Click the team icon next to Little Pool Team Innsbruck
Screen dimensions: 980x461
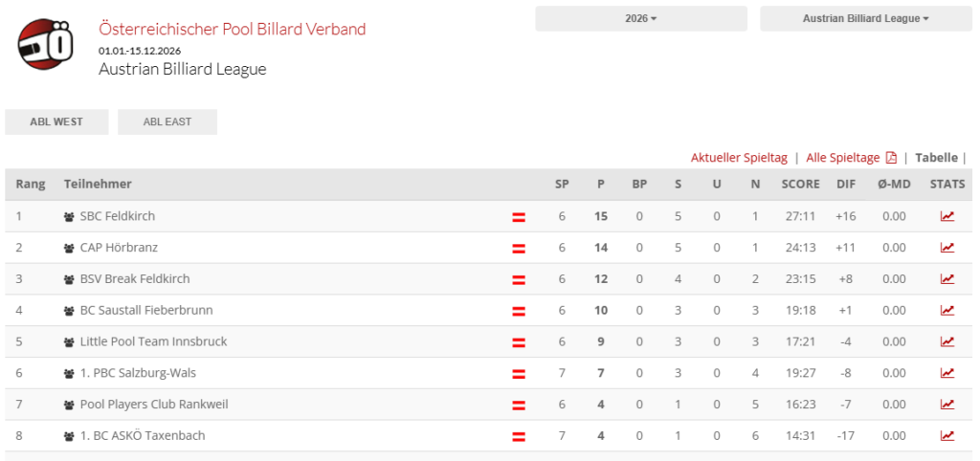coord(69,341)
